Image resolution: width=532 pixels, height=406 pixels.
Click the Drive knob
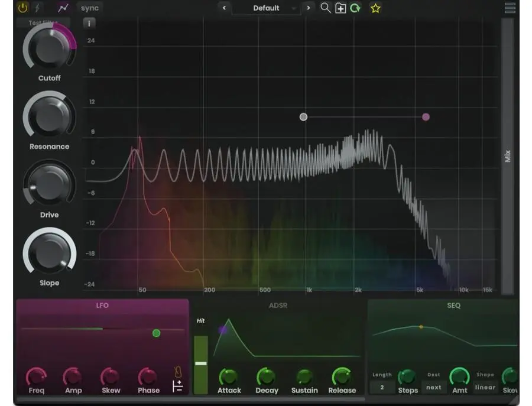[x=50, y=185]
